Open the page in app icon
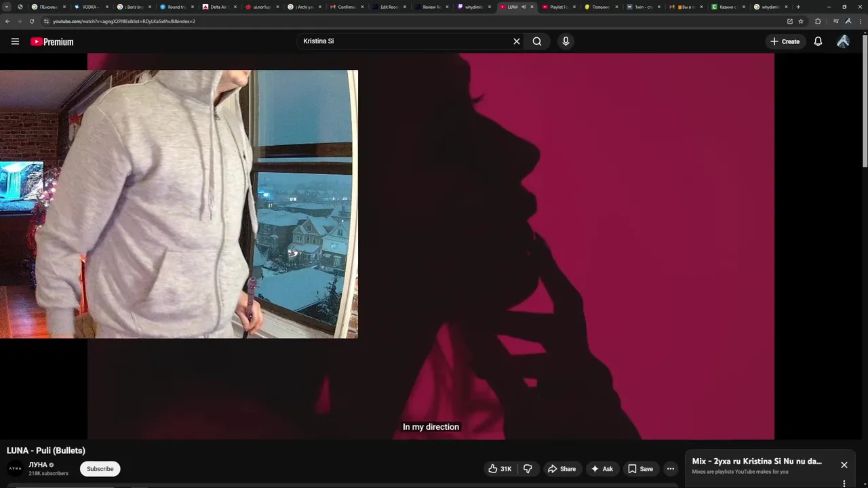Image resolution: width=868 pixels, height=488 pixels. [x=789, y=21]
